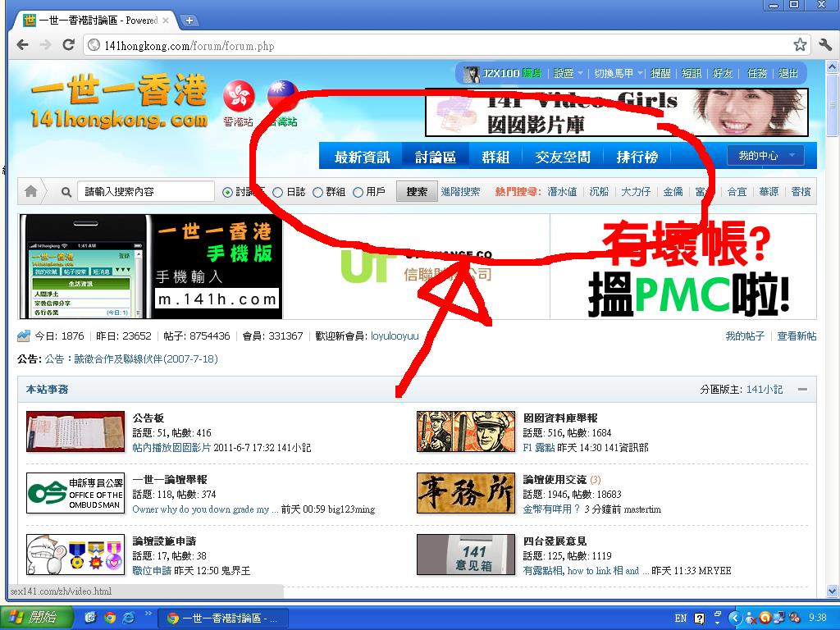Select the 香港站 Hong Kong flag icon

tap(237, 96)
